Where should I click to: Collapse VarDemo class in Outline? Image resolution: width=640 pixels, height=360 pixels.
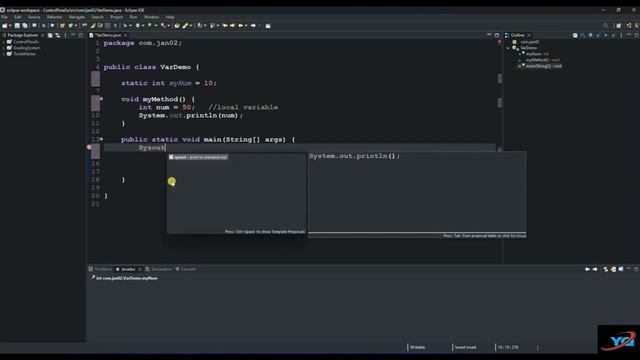(x=509, y=48)
